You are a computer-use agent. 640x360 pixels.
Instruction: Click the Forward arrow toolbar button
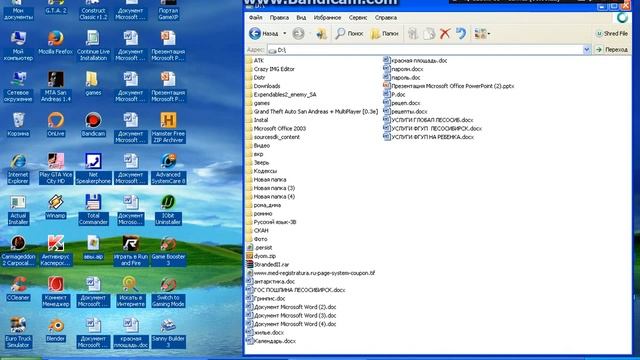pyautogui.click(x=299, y=33)
